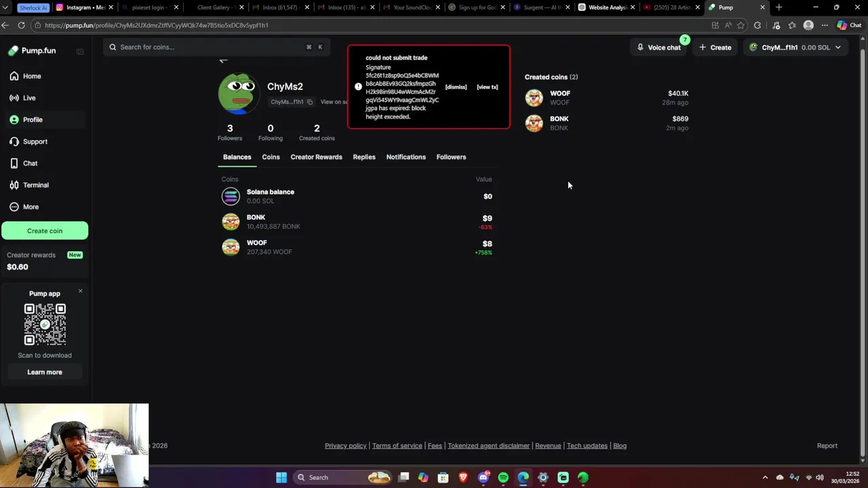This screenshot has width=868, height=488.
Task: Copy the ChyMs...f1h1 wallet address
Action: (309, 102)
